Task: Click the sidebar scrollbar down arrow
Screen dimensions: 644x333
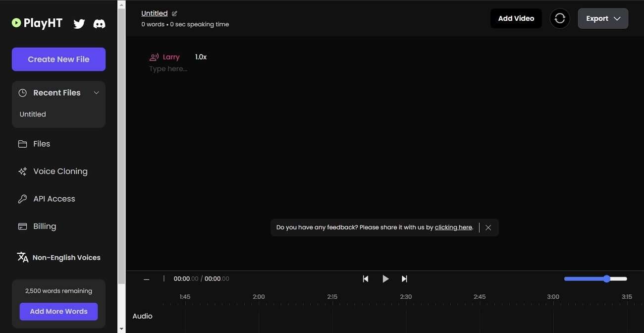Action: point(121,329)
